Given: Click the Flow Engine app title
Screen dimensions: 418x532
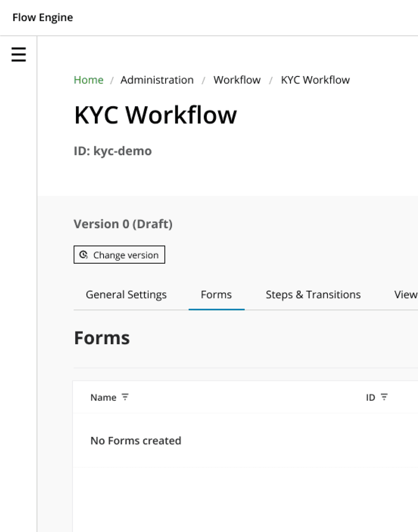Looking at the screenshot, I should point(43,17).
